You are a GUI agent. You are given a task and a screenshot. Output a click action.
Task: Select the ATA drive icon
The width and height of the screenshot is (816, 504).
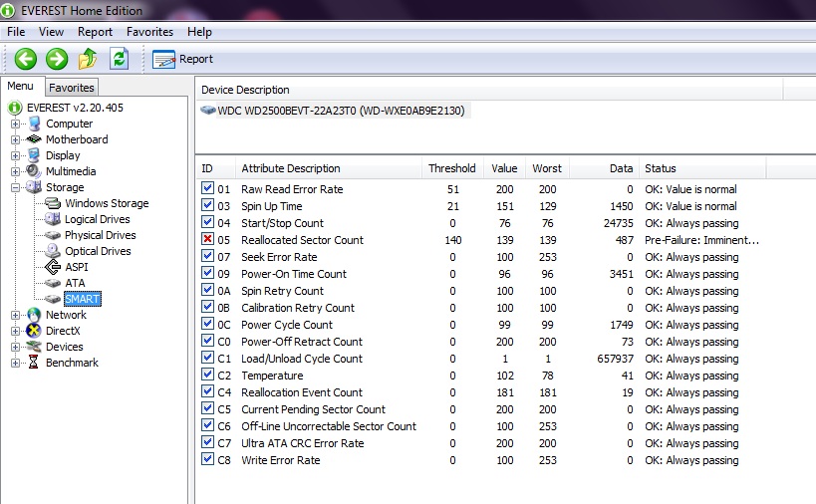point(53,283)
